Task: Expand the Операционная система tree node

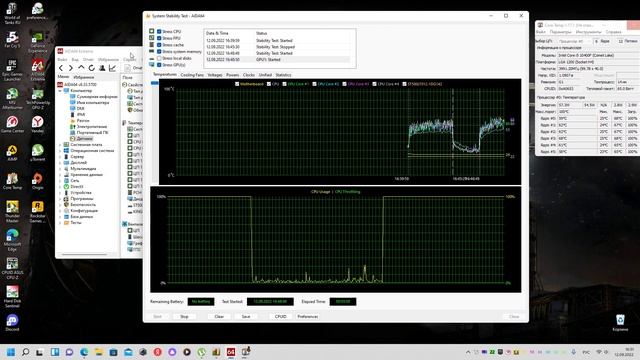Action: tap(60, 151)
